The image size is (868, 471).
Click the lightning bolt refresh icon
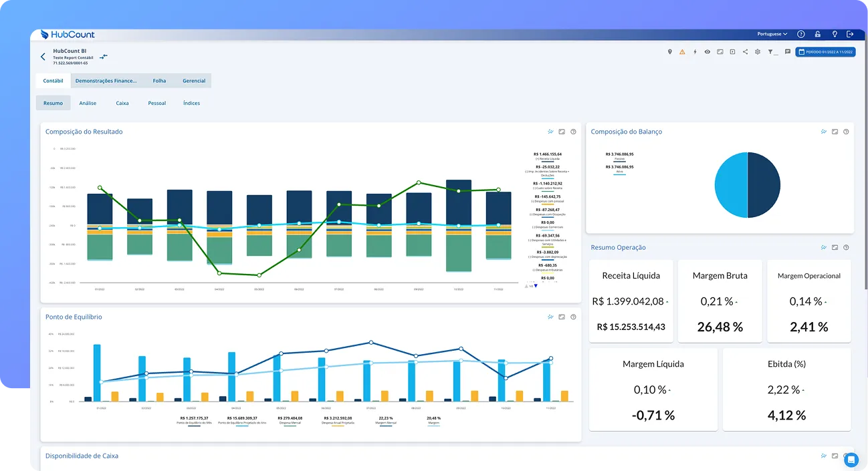click(x=695, y=51)
